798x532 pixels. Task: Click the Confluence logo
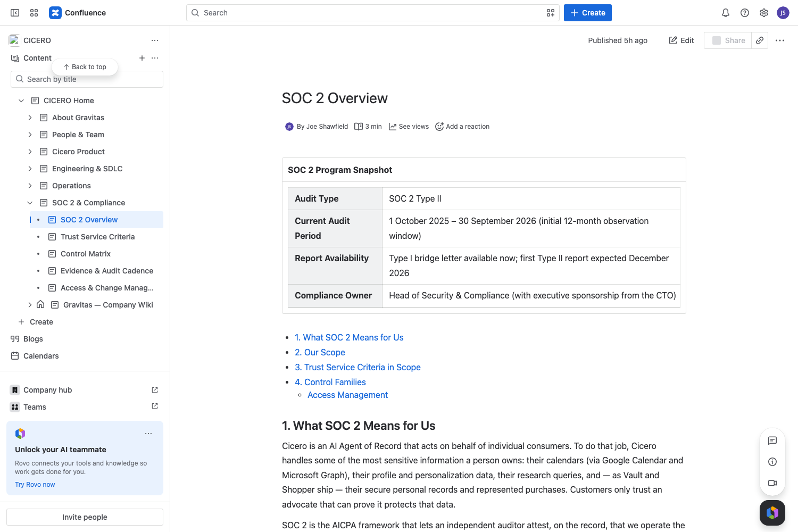click(x=77, y=13)
